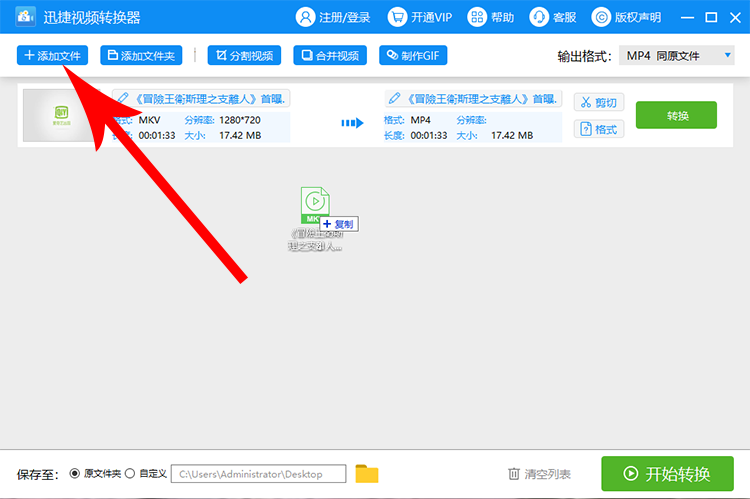Click the green 转换 button
This screenshot has width=750, height=499.
(x=676, y=115)
